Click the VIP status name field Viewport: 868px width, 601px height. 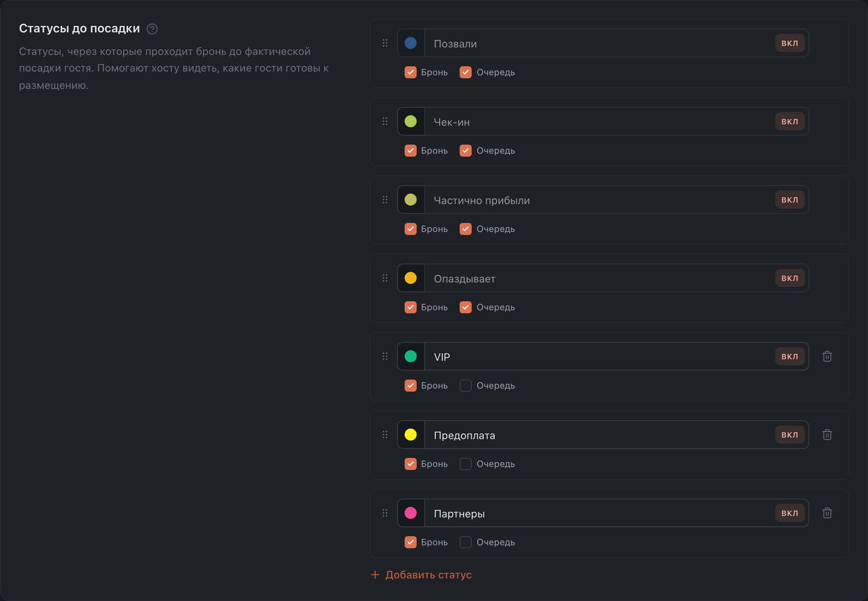[599, 356]
